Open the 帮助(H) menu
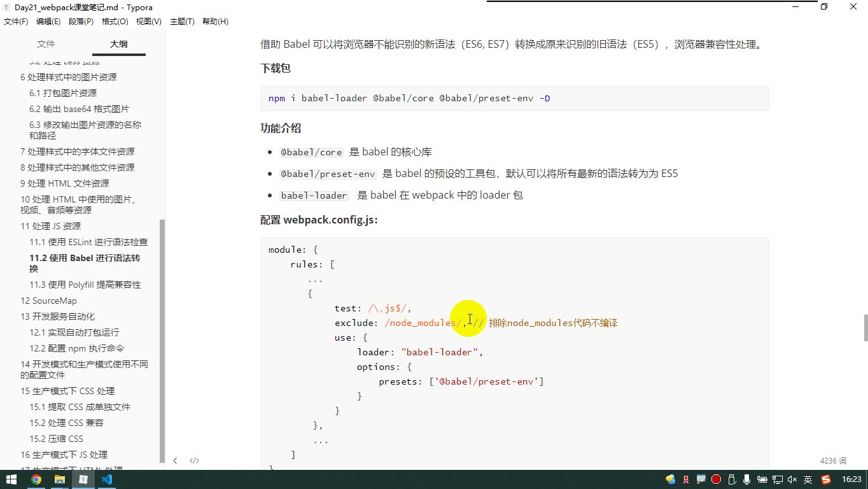 tap(215, 22)
